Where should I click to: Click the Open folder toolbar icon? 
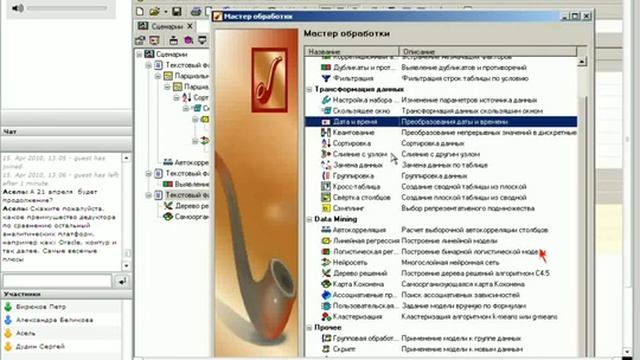pos(154,11)
